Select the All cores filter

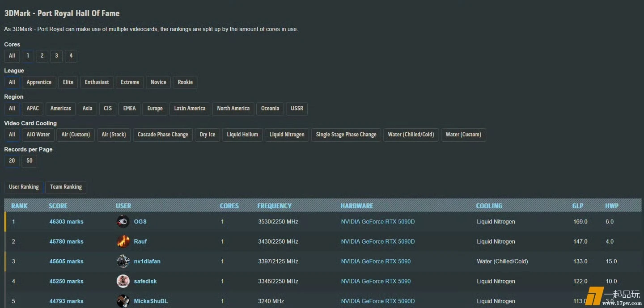12,56
